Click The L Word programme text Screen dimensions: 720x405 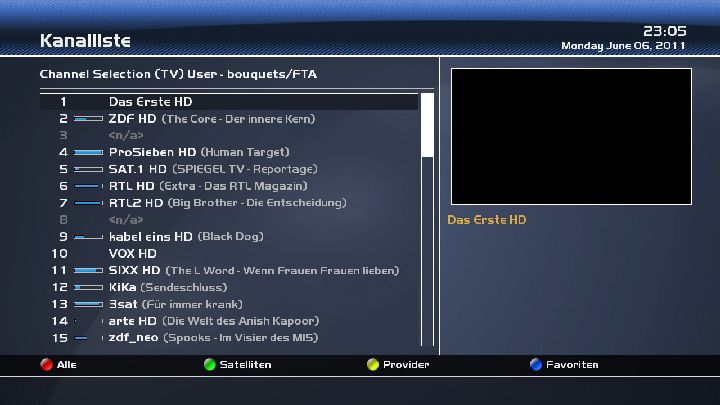pos(282,270)
